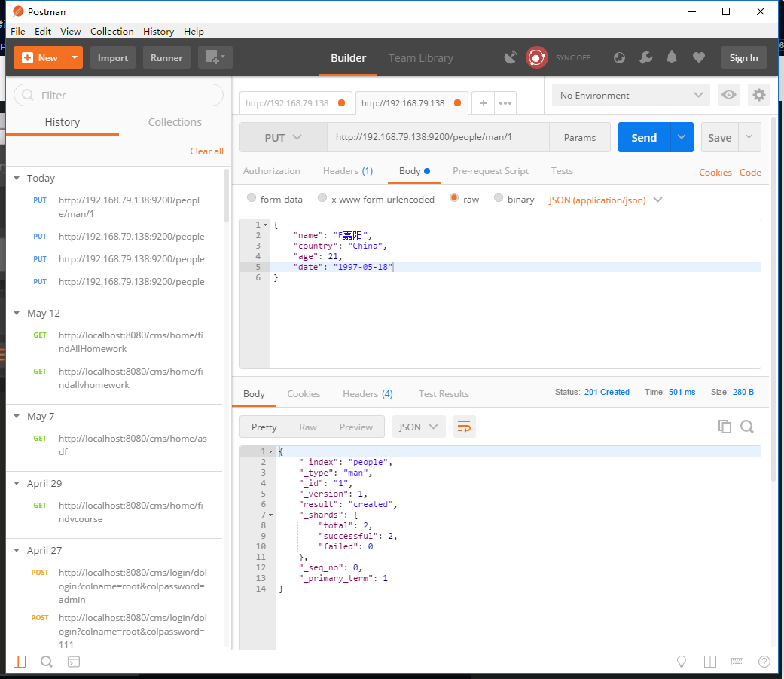Toggle wrap lines icon in response
The height and width of the screenshot is (679, 784).
click(464, 427)
